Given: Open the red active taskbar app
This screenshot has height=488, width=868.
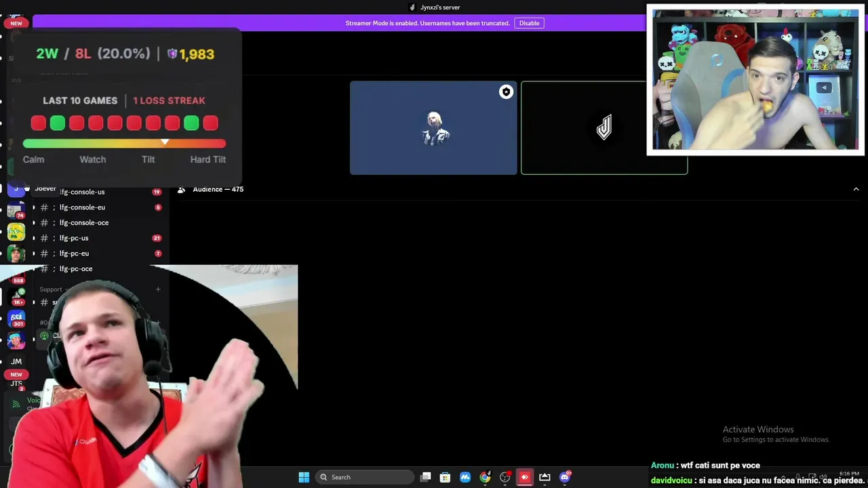Looking at the screenshot, I should pos(524,477).
